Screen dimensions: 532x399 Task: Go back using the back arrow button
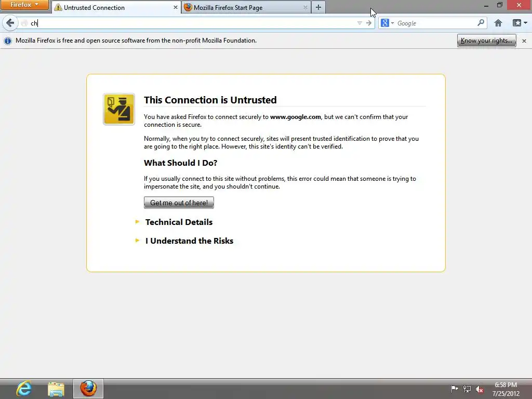(x=10, y=23)
